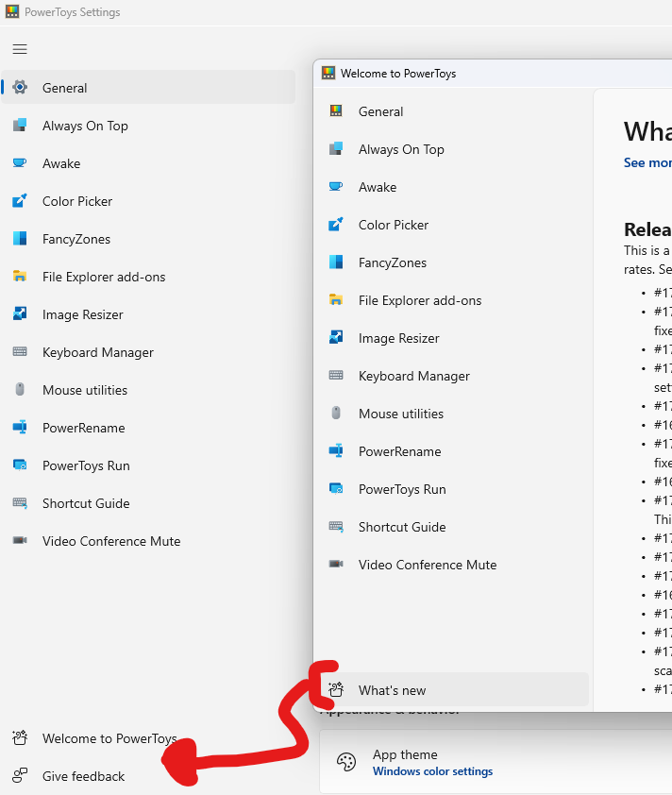Click FancyZones icon in Welcome window

pyautogui.click(x=336, y=262)
